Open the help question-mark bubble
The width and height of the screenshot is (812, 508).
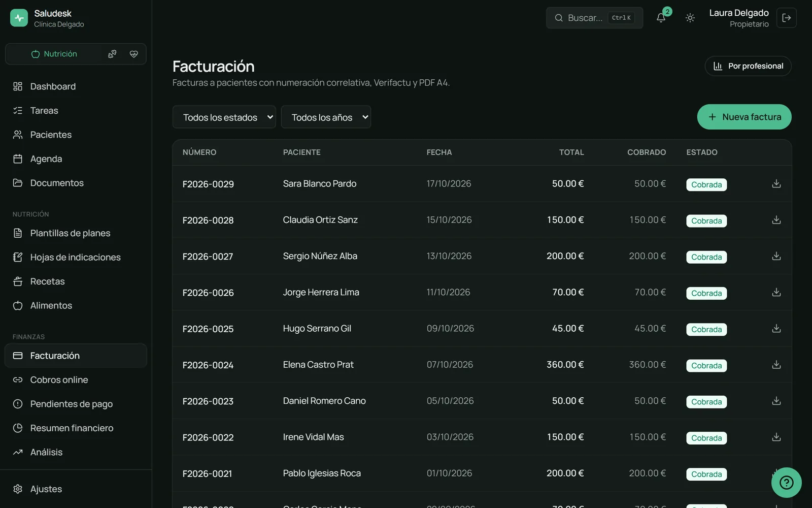786,482
